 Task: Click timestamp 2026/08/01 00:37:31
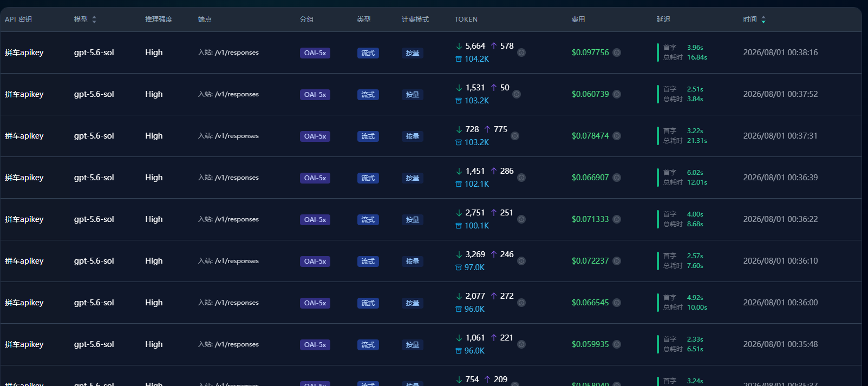point(780,136)
